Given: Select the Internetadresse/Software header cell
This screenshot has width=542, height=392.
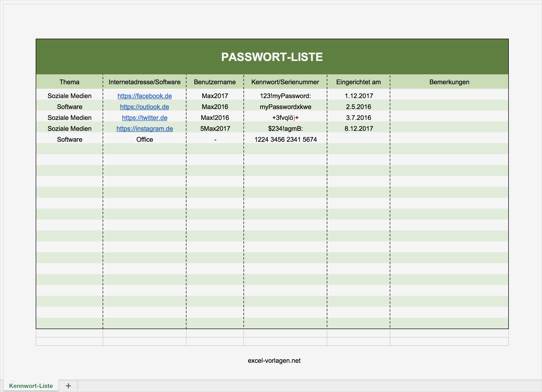Looking at the screenshot, I should (144, 82).
